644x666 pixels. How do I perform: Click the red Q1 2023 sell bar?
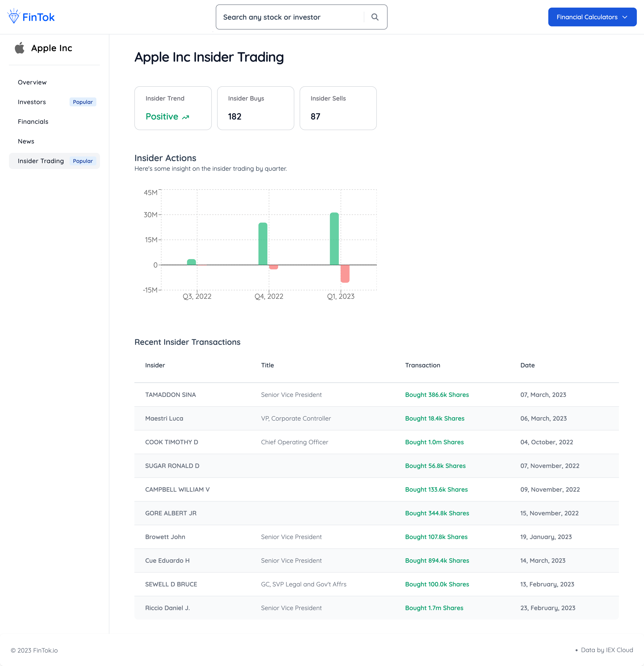pos(345,274)
